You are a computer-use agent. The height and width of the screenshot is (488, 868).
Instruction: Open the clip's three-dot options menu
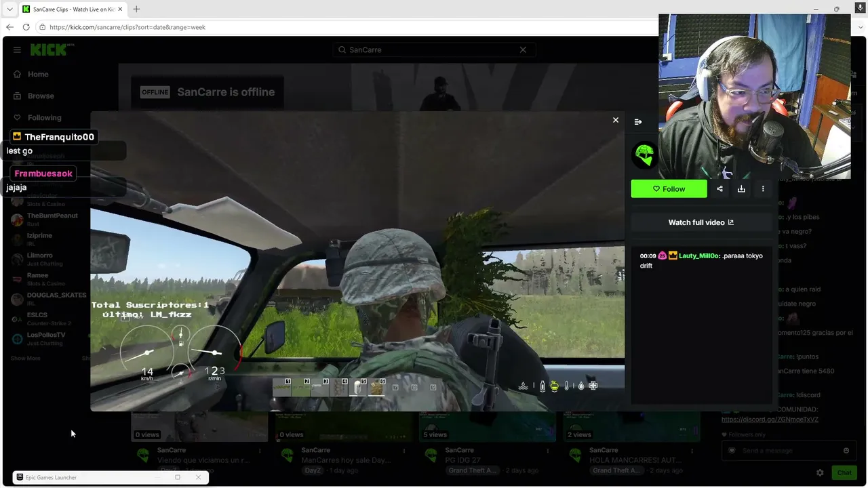click(x=763, y=189)
